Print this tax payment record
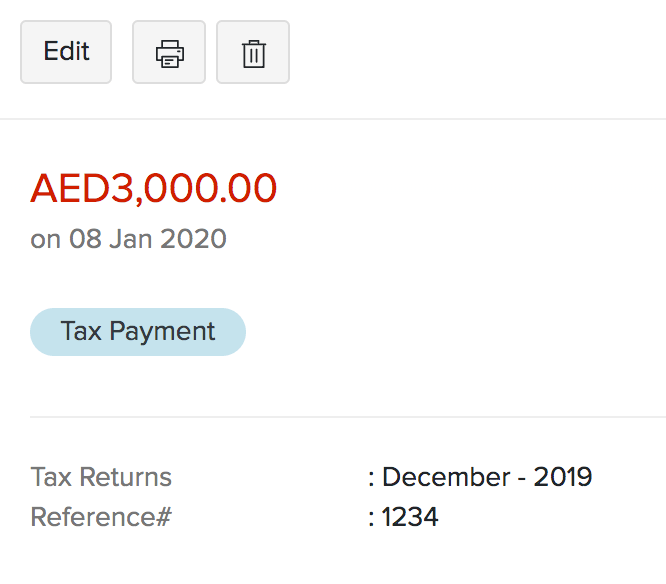Screen dimensions: 666x584 pos(169,52)
